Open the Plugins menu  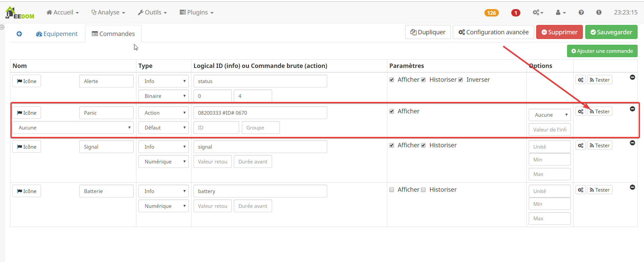coord(197,12)
